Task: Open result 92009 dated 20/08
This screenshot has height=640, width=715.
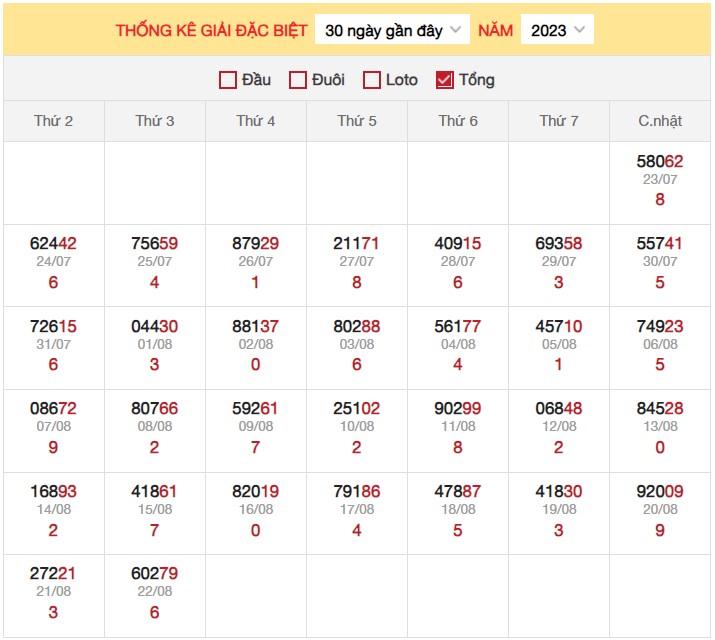Action: click(x=659, y=491)
